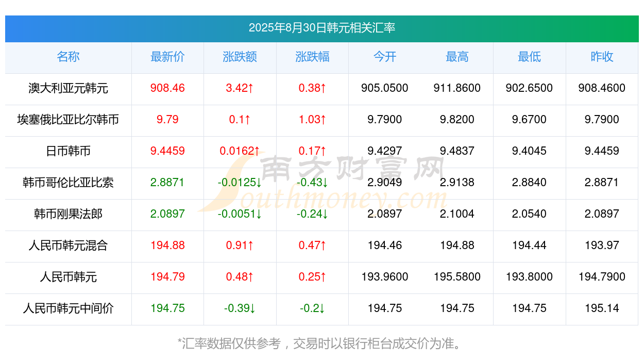Click low value 9.4045
644x360 pixels.
point(530,151)
